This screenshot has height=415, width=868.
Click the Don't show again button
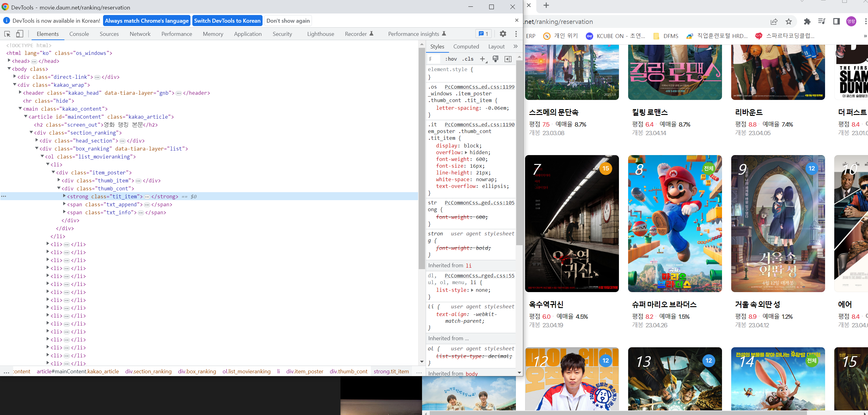(x=288, y=21)
